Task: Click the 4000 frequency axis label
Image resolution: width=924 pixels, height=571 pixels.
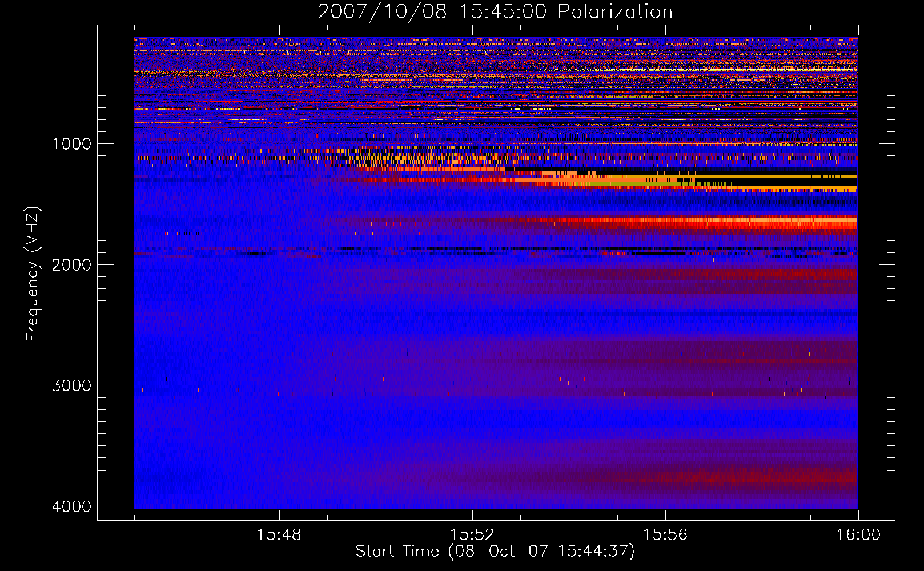Action: pos(71,506)
